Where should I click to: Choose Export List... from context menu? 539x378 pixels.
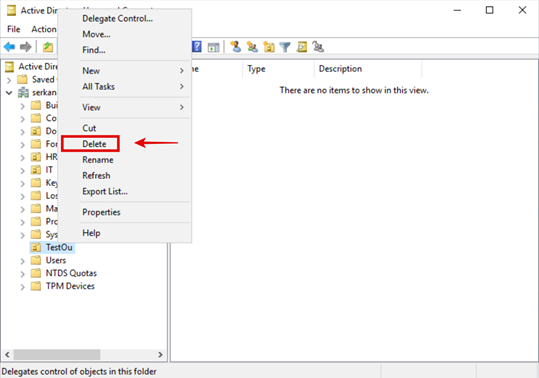125,191
